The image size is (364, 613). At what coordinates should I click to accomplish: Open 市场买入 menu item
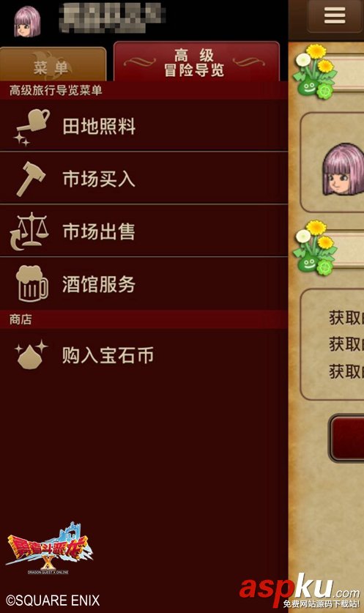pos(144,178)
